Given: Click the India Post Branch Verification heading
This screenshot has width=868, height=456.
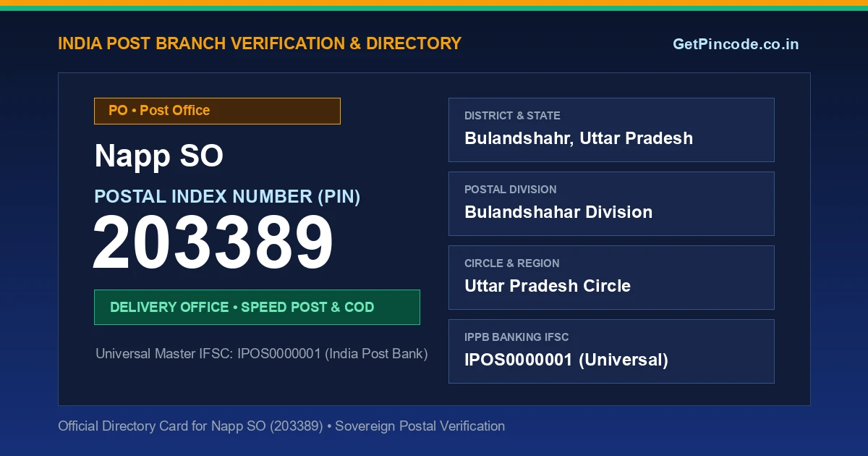Looking at the screenshot, I should click(x=260, y=43).
